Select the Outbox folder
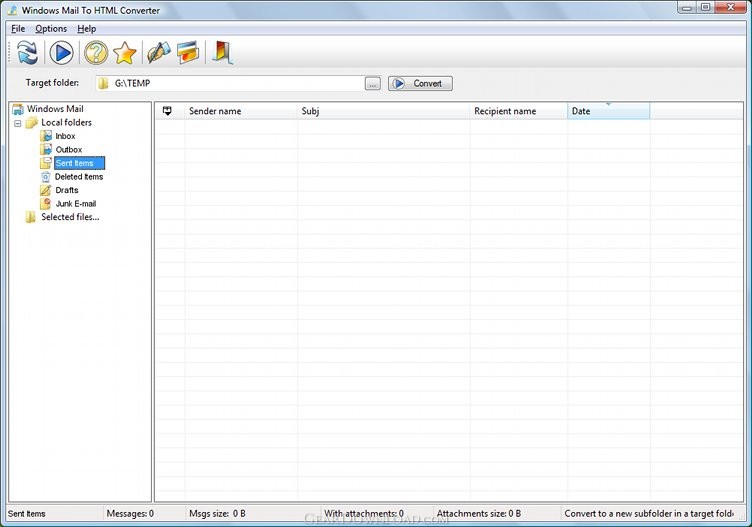The height and width of the screenshot is (527, 752). coord(69,150)
